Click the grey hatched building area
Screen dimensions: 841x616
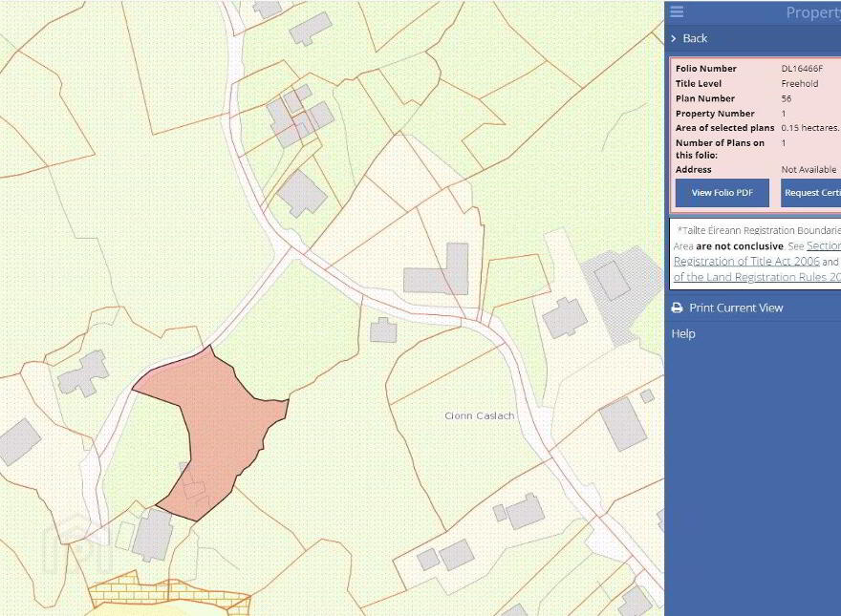tap(622, 292)
